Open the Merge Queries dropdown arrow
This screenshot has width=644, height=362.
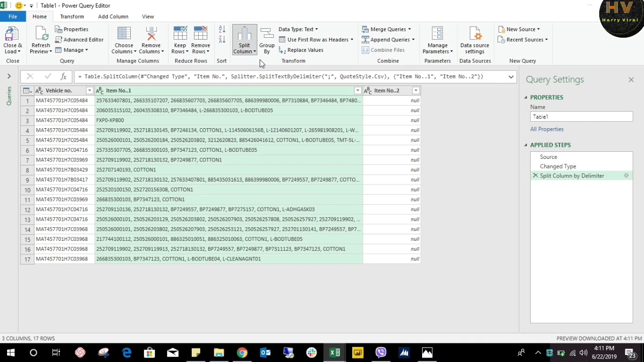[x=410, y=29]
